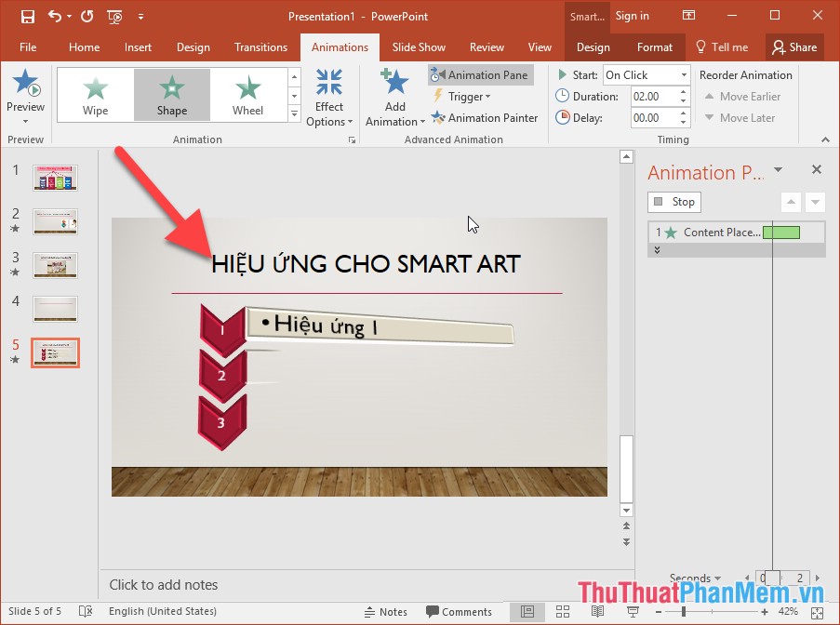Open the Trigger dropdown
The width and height of the screenshot is (840, 625).
[462, 97]
